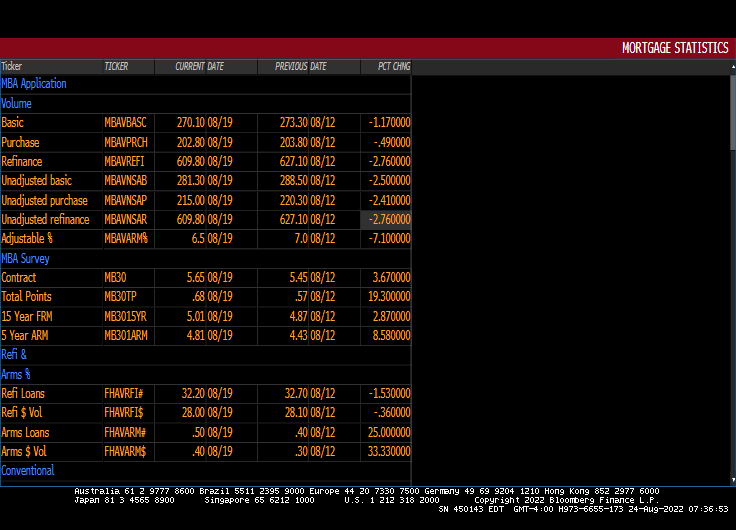Collapse the Volume subsection heading

click(17, 103)
